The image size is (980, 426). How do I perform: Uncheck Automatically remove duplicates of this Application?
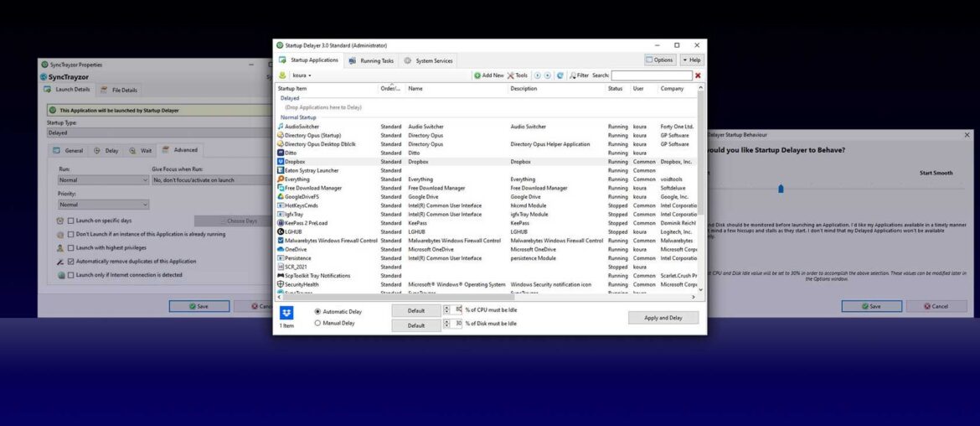pos(70,262)
